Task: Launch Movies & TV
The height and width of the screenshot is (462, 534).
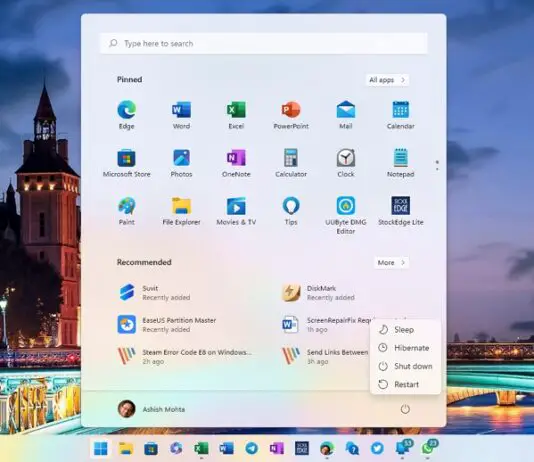Action: point(236,211)
